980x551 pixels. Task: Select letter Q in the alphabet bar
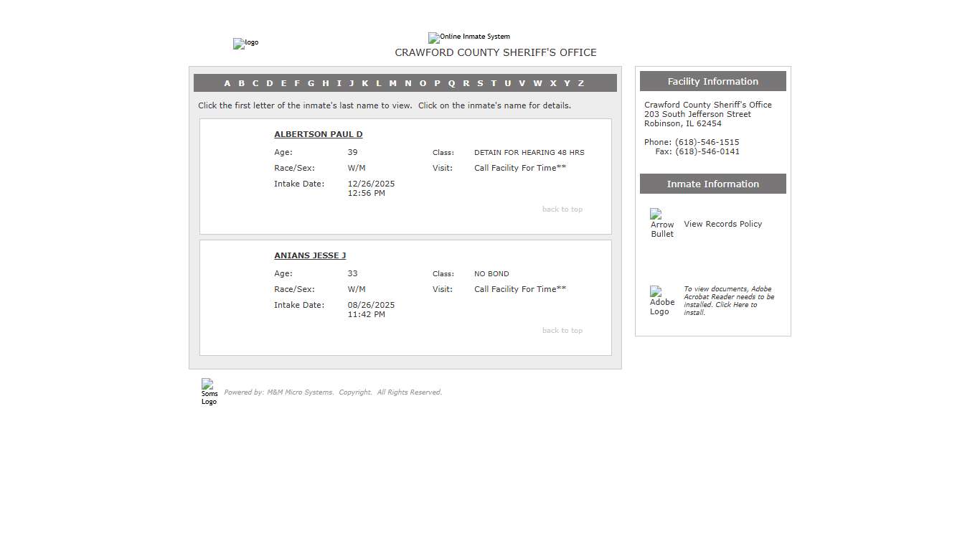[451, 83]
